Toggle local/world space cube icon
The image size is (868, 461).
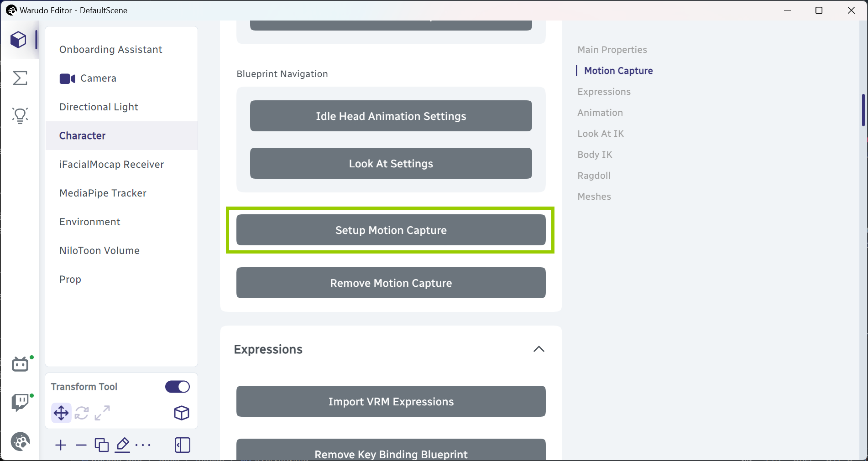[x=182, y=413]
